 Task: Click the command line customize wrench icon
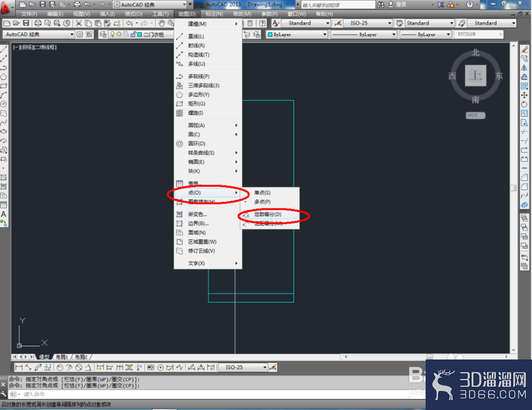pyautogui.click(x=3, y=394)
